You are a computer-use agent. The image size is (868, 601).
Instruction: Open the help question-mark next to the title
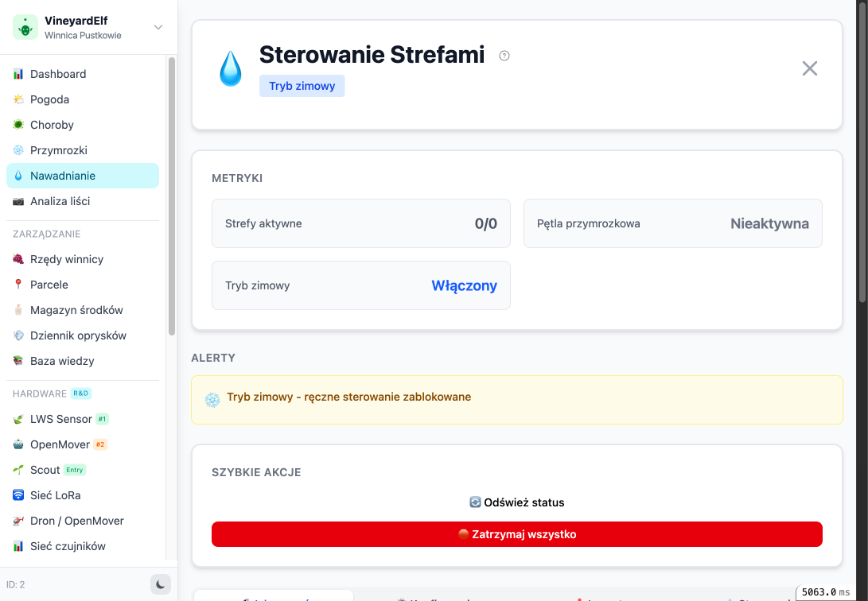click(x=504, y=54)
